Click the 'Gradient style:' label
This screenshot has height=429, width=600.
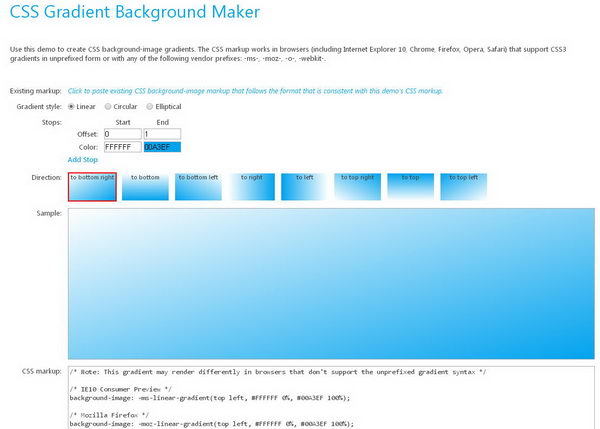coord(39,107)
